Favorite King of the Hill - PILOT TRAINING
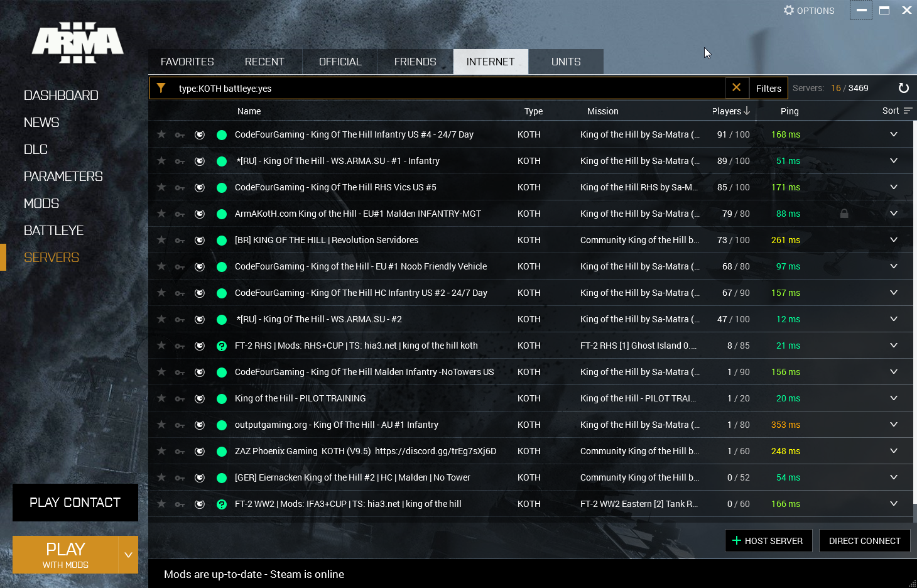This screenshot has height=588, width=917. pos(161,398)
